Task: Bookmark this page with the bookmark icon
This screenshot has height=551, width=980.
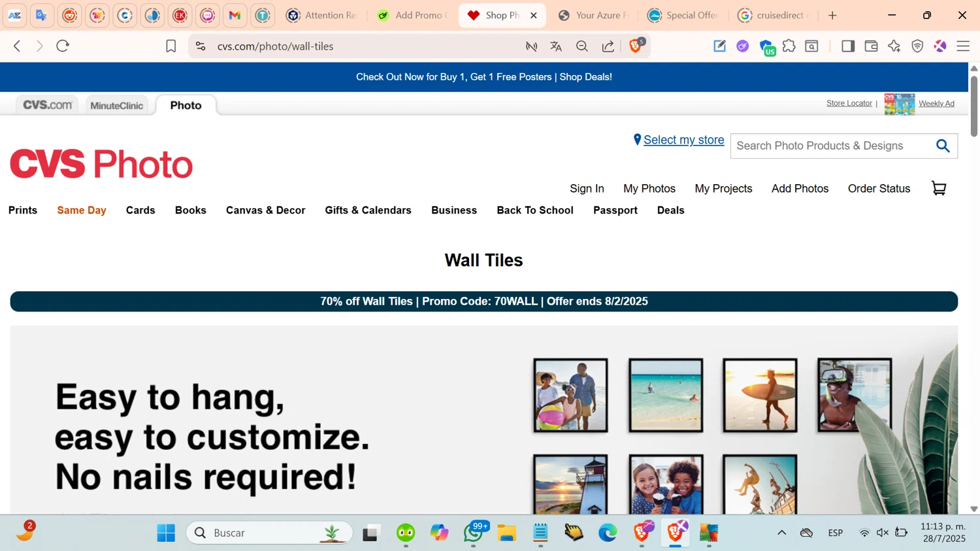Action: 171,46
